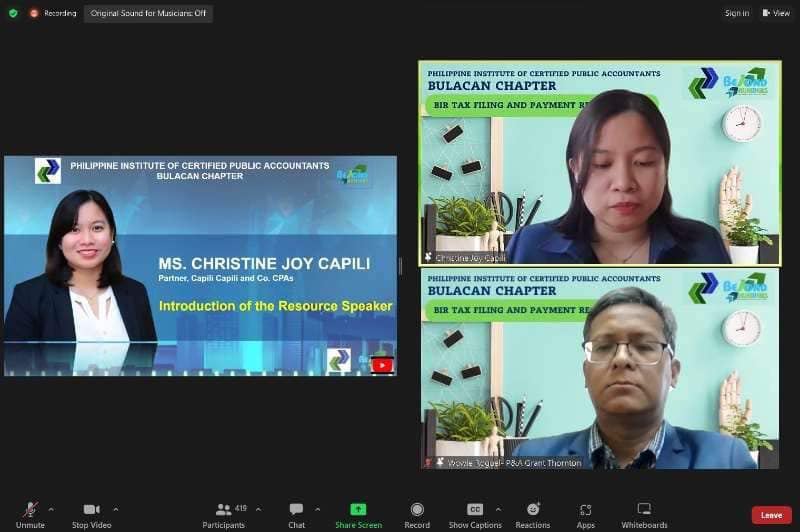Click the green encryption shield icon
Viewport: 800px width, 532px height.
pos(13,13)
